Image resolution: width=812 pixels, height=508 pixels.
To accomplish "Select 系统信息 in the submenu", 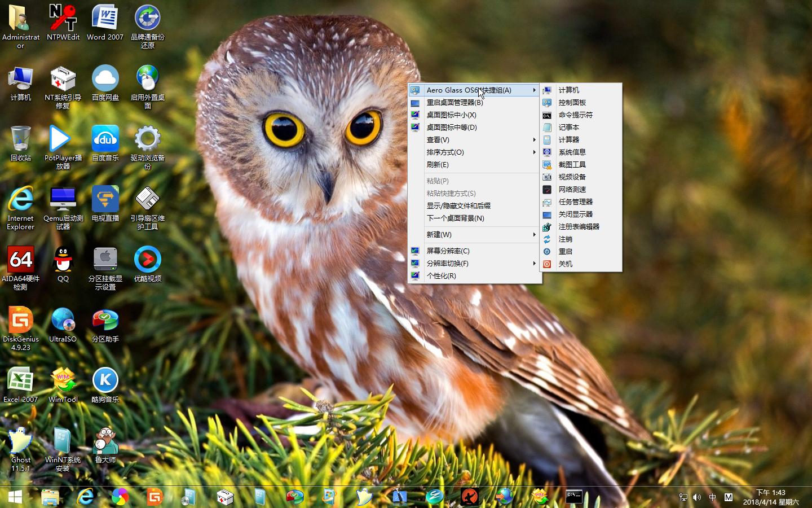I will pyautogui.click(x=581, y=152).
